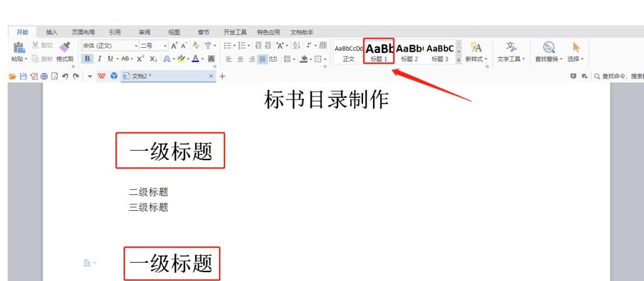644x281 pixels.
Task: Click the Print Preview icon
Action: tap(55, 77)
